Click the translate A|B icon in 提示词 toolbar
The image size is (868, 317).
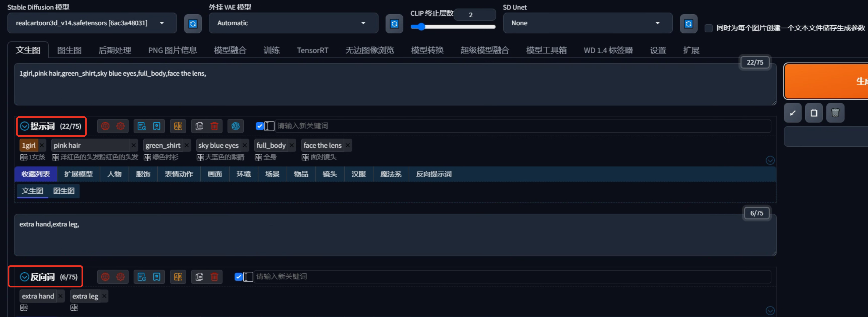coord(178,126)
